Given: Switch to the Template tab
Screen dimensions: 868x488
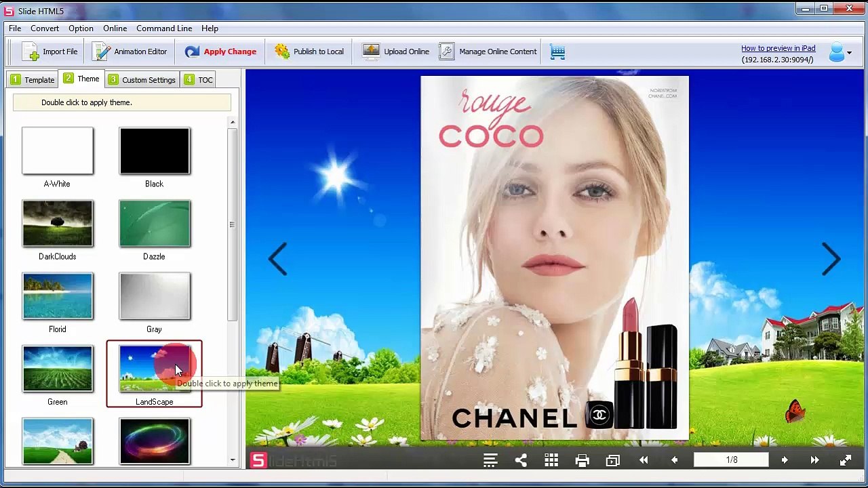Looking at the screenshot, I should pos(33,79).
